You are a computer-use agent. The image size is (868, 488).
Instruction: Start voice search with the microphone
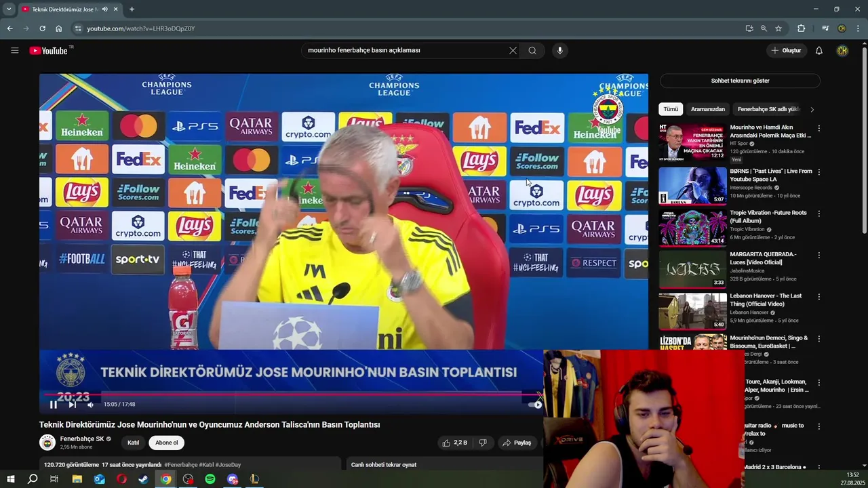tap(559, 50)
